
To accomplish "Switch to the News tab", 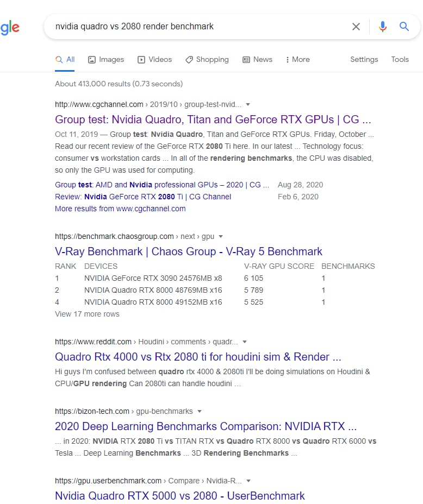I will [257, 60].
